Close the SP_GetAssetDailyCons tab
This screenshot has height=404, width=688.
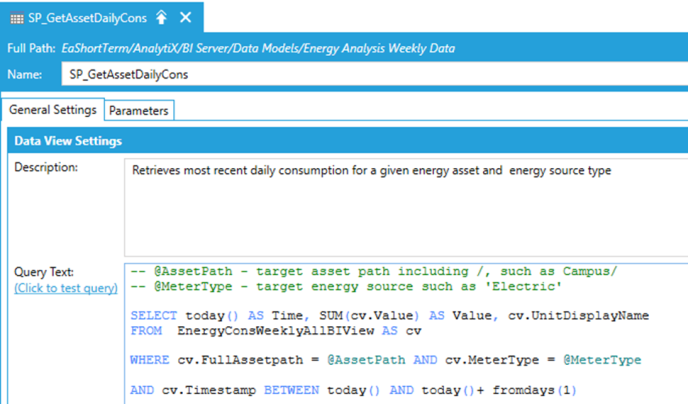pos(185,17)
